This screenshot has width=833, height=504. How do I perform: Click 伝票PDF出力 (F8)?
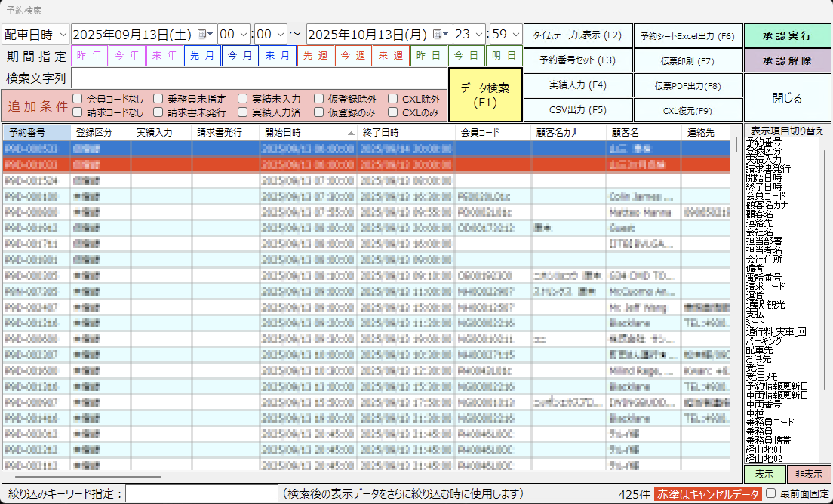point(687,85)
